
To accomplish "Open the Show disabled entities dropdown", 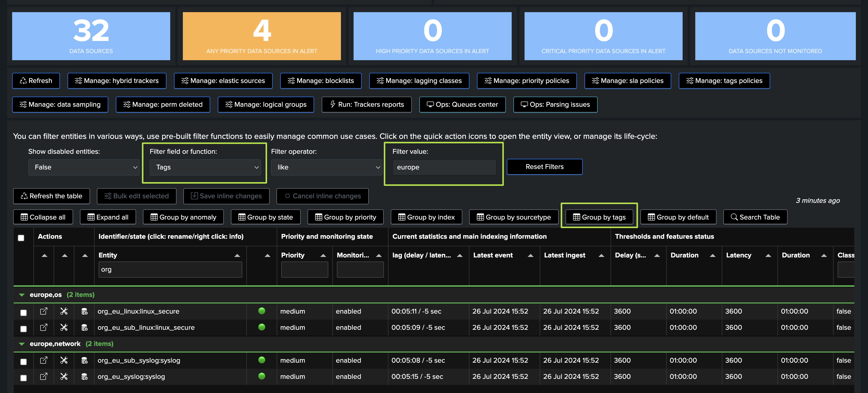I will tap(84, 167).
